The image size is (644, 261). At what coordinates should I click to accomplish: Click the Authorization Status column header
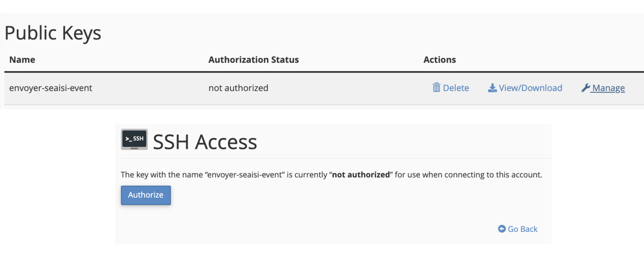pyautogui.click(x=254, y=60)
